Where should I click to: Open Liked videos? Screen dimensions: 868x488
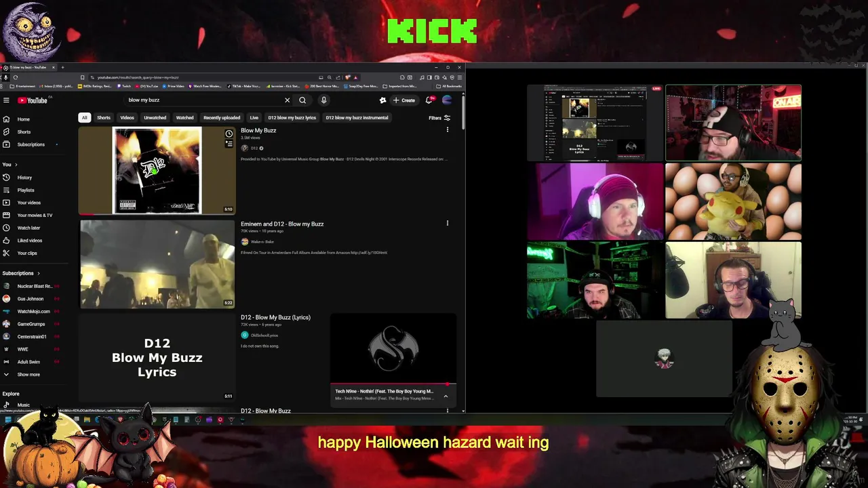[x=29, y=240]
